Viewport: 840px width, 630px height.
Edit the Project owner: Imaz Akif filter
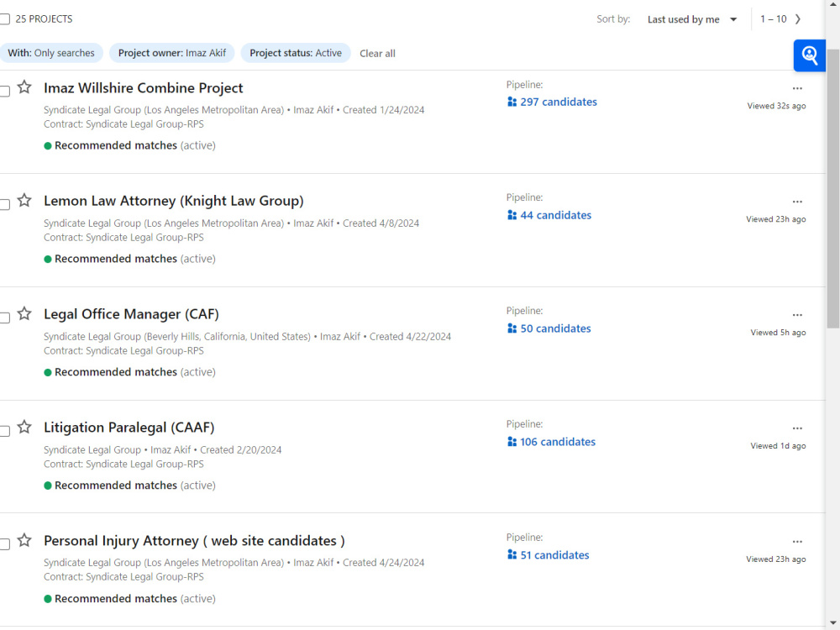point(172,53)
